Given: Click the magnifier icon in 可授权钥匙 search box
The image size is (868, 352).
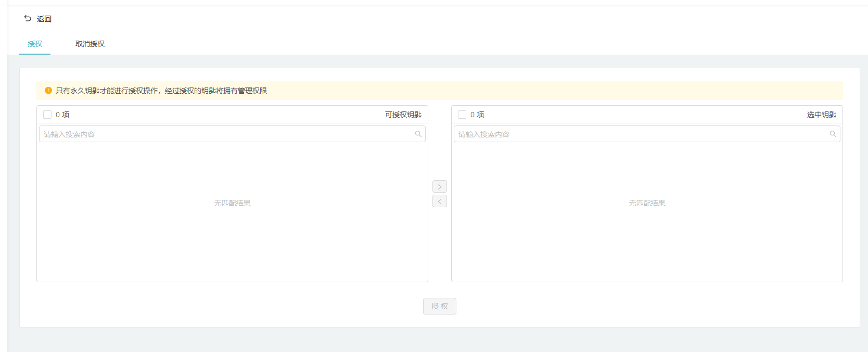Looking at the screenshot, I should coord(418,134).
